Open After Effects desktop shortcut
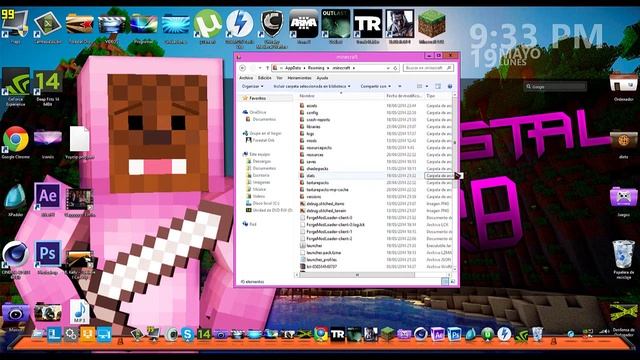The height and width of the screenshot is (360, 640). coord(48,199)
